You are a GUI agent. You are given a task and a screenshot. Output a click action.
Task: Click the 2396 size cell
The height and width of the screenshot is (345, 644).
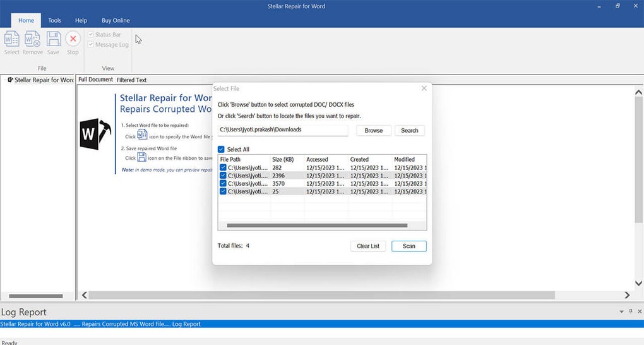click(x=278, y=176)
